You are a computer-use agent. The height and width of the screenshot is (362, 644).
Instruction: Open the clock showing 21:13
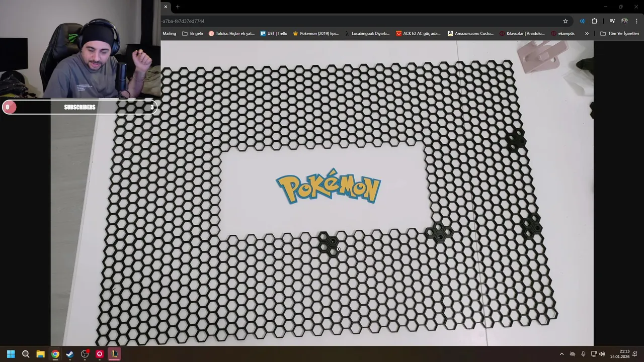pos(620,354)
